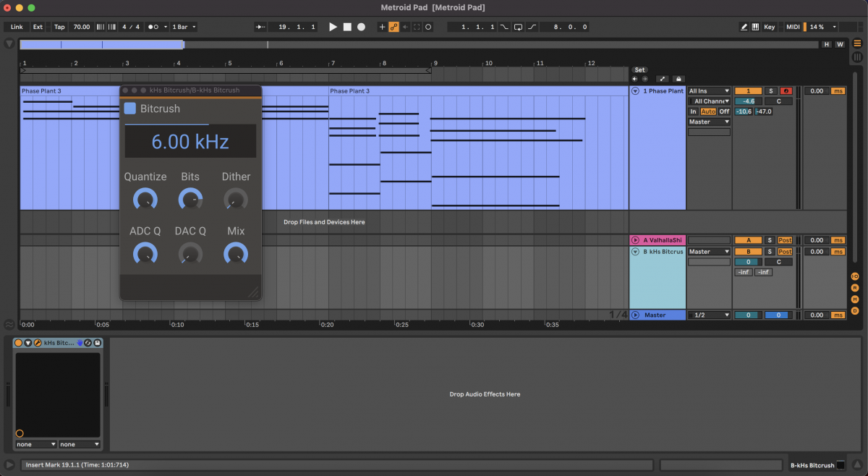The width and height of the screenshot is (868, 476).
Task: Start playback with the Play button
Action: coord(333,27)
